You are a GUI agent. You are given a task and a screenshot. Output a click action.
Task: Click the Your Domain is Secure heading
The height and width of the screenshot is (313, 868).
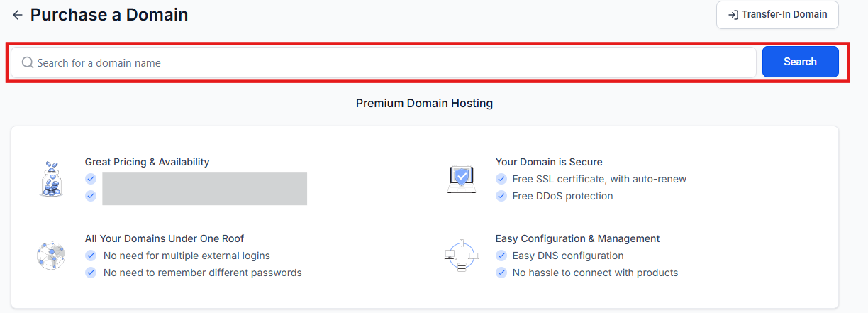click(549, 162)
